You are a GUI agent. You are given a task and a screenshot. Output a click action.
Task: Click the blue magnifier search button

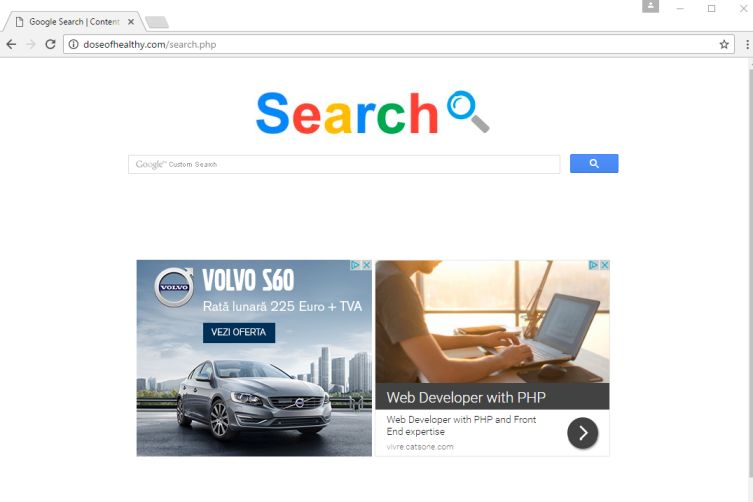pyautogui.click(x=594, y=163)
